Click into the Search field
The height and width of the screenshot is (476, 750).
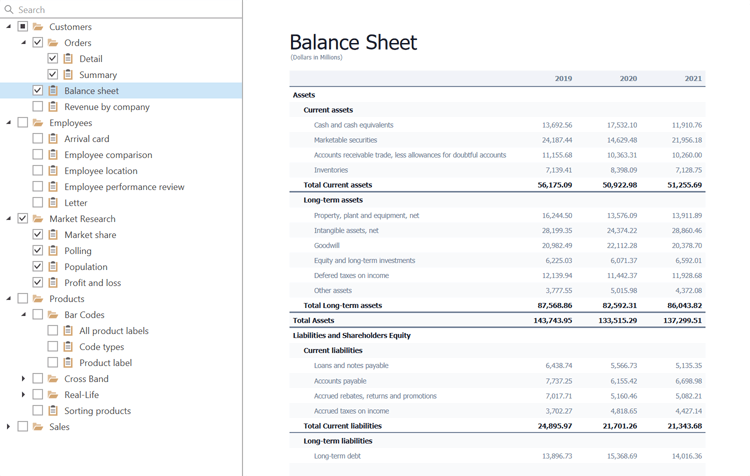[125, 9]
